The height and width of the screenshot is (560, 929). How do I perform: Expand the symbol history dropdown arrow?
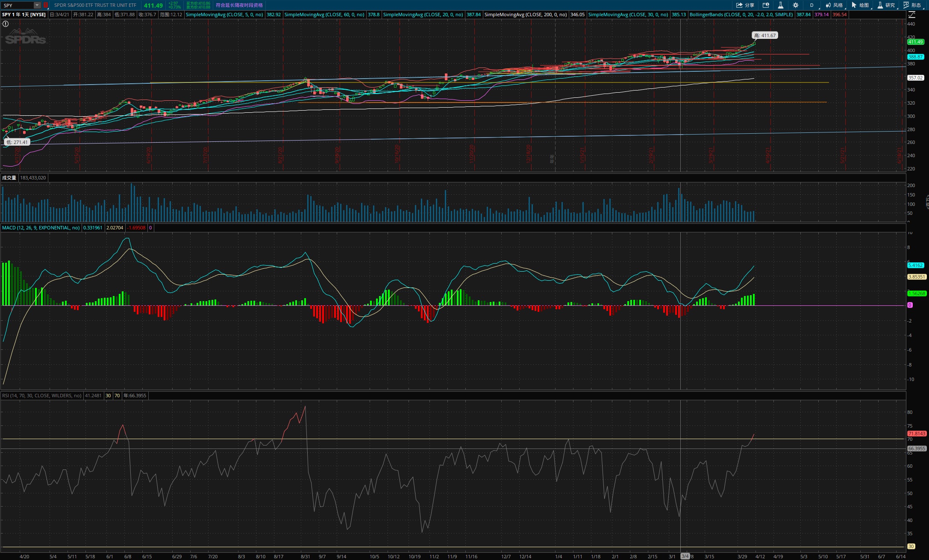[x=37, y=5]
